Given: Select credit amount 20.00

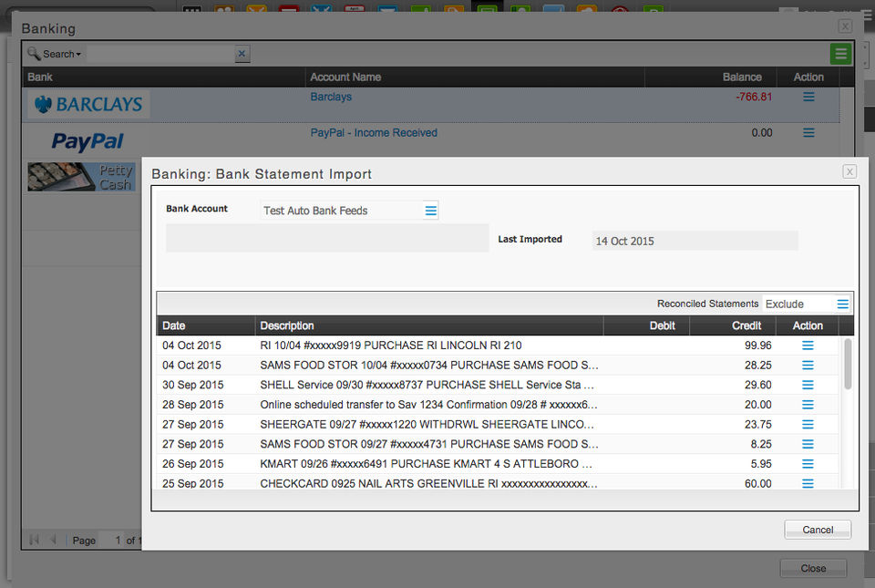Looking at the screenshot, I should pyautogui.click(x=757, y=405).
